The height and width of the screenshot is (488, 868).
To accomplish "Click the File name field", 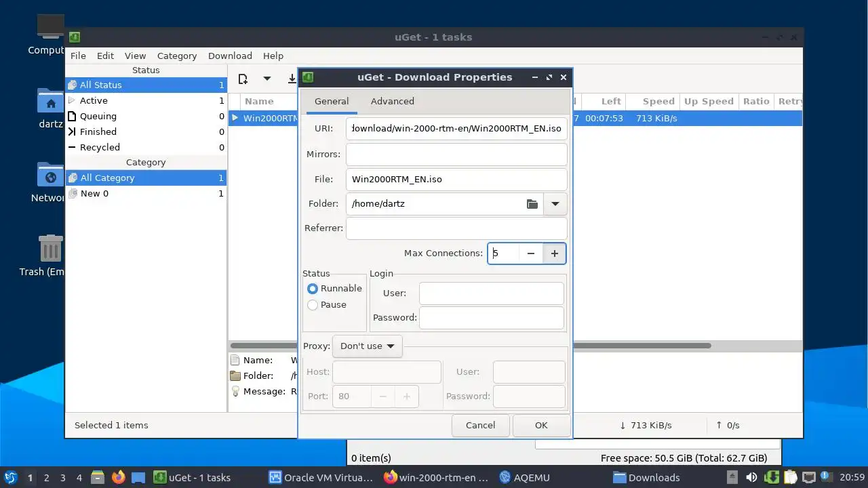I will pos(456,180).
